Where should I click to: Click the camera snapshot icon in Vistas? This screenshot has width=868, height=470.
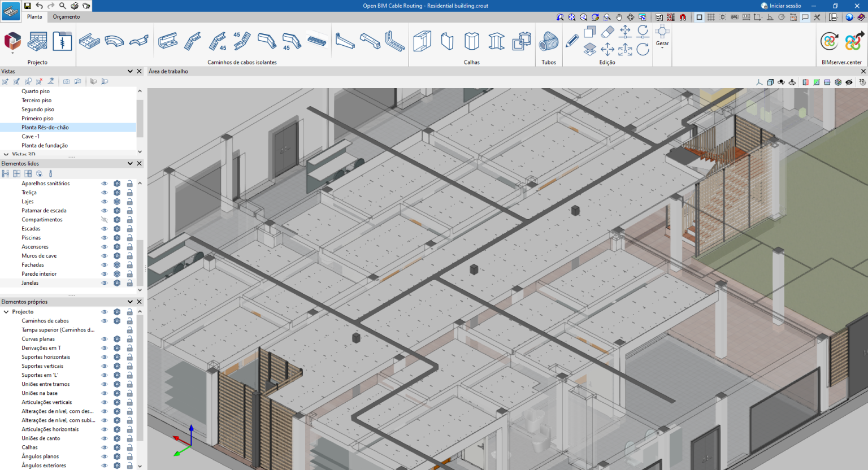(66, 81)
